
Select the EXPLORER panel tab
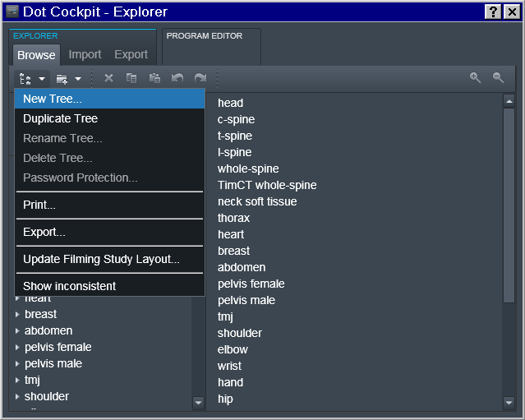(x=35, y=36)
